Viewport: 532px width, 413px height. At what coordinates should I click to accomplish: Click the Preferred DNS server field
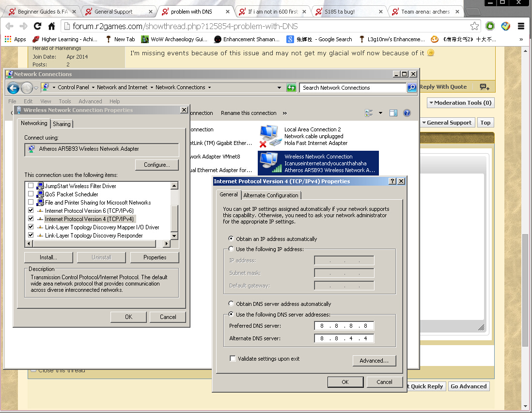pyautogui.click(x=344, y=326)
